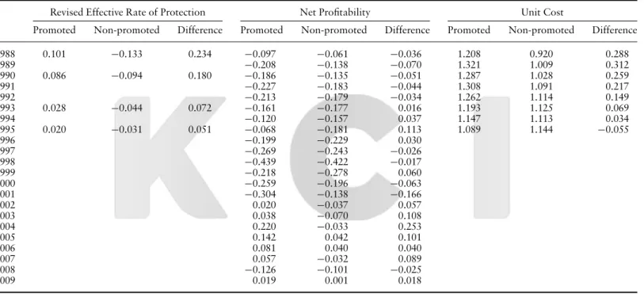
Task: Select the 0.051 protection difference value
Action: [200, 129]
